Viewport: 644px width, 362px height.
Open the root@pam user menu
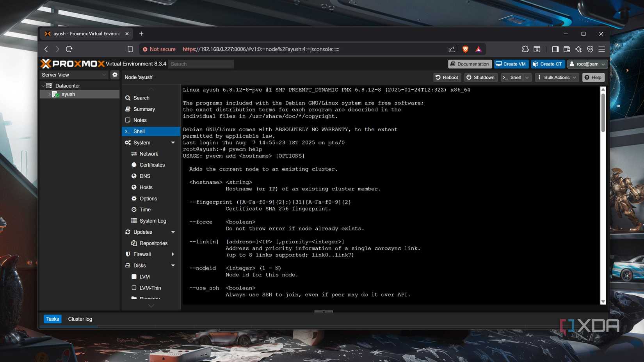click(587, 64)
